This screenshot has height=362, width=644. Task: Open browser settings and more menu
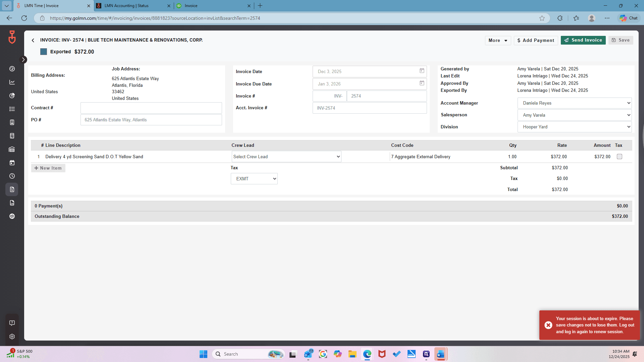click(x=607, y=18)
